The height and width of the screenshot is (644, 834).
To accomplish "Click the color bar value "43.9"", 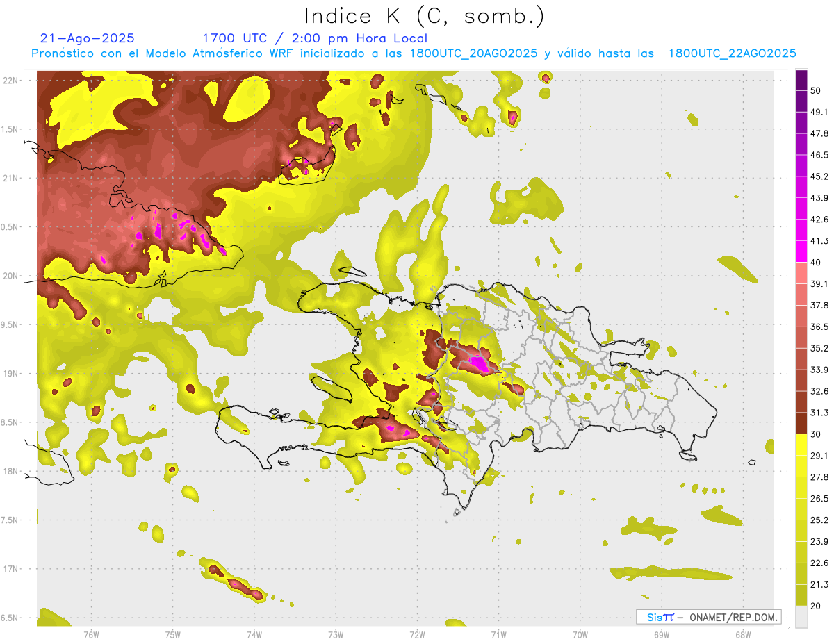I will click(x=819, y=198).
